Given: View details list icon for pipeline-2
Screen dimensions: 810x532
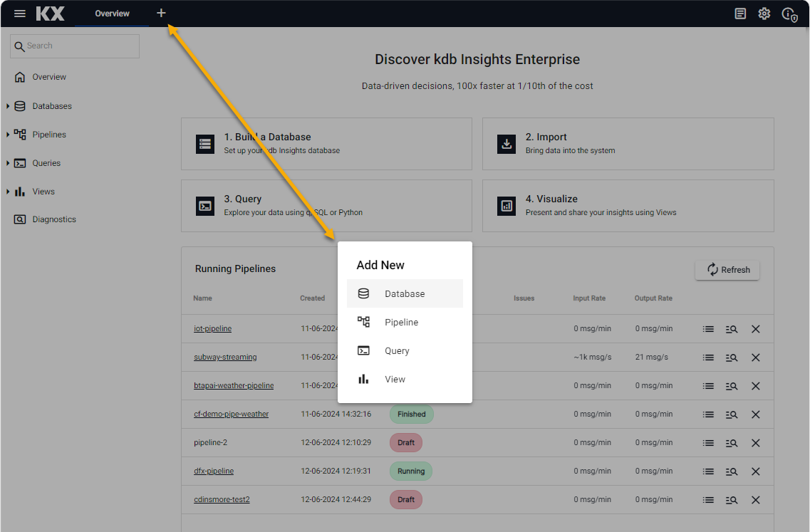Looking at the screenshot, I should point(708,443).
